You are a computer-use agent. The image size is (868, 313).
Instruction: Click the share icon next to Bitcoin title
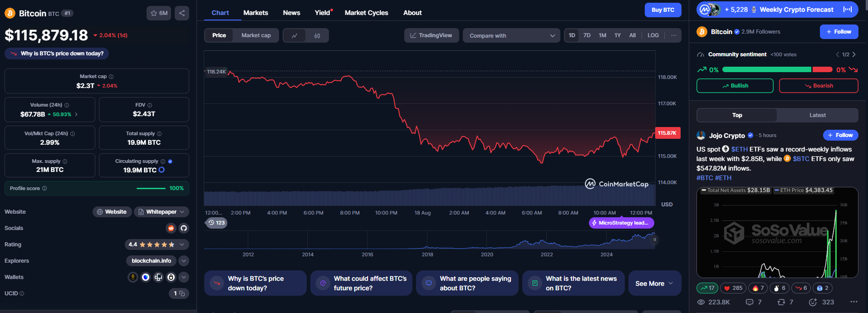click(182, 13)
